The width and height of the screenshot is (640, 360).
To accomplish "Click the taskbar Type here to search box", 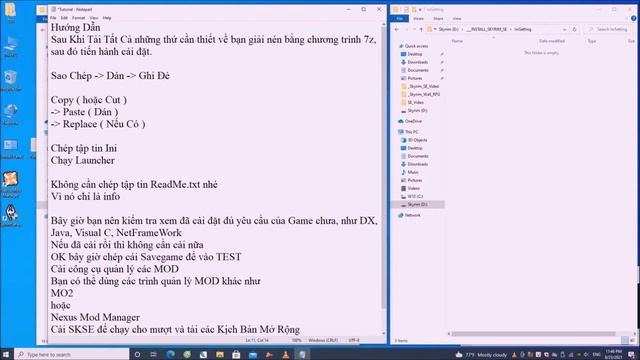I will (x=72, y=354).
